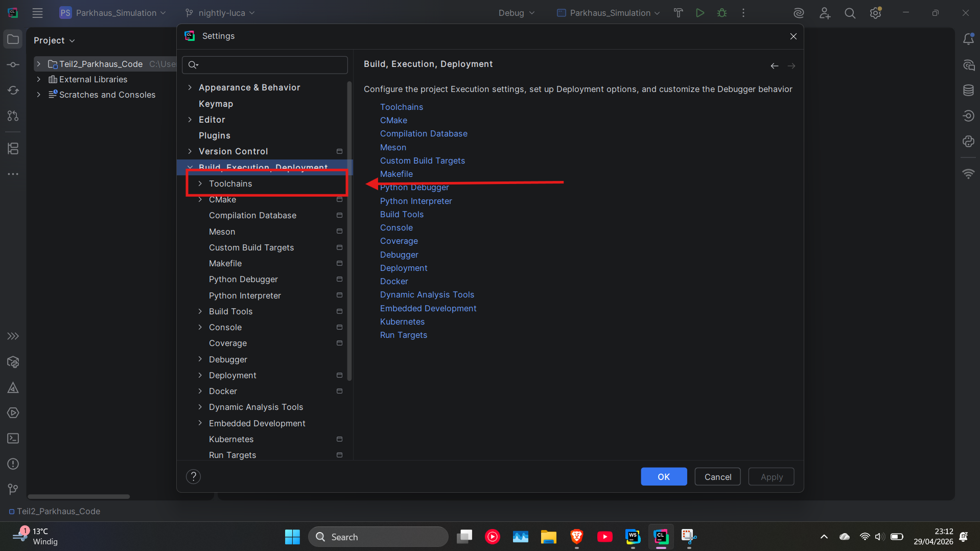Open Toolchains link in right pane
Viewport: 980px width, 551px height.
[x=402, y=107]
